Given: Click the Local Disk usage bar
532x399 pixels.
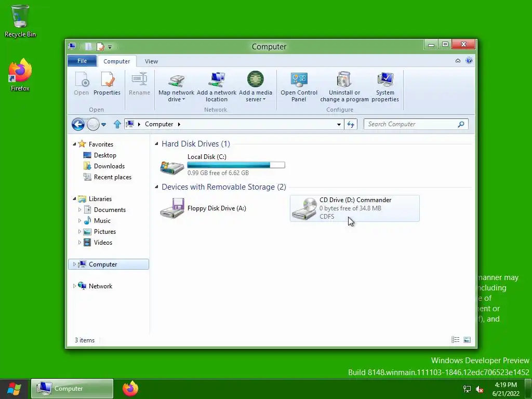Looking at the screenshot, I should 236,165.
